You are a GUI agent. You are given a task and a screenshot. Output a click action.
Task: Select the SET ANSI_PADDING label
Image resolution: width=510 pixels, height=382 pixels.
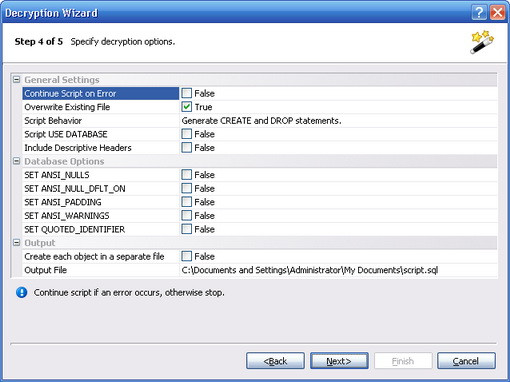[x=63, y=202]
